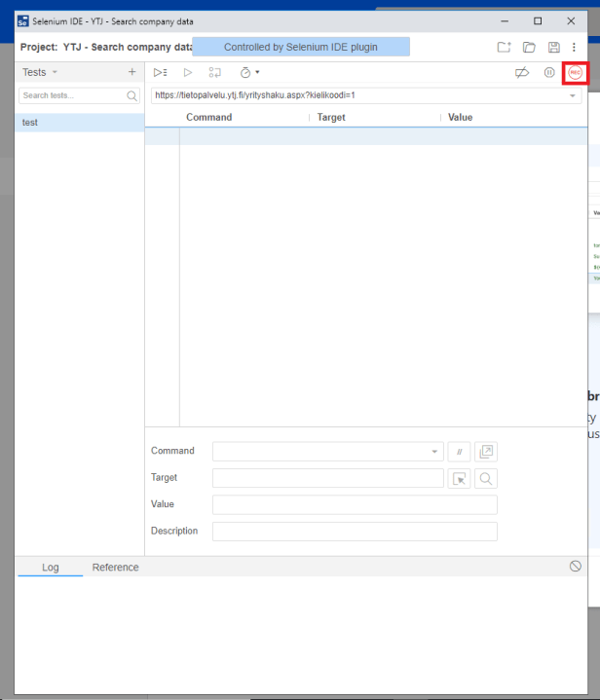
Task: Clear the log icon
Action: [576, 566]
